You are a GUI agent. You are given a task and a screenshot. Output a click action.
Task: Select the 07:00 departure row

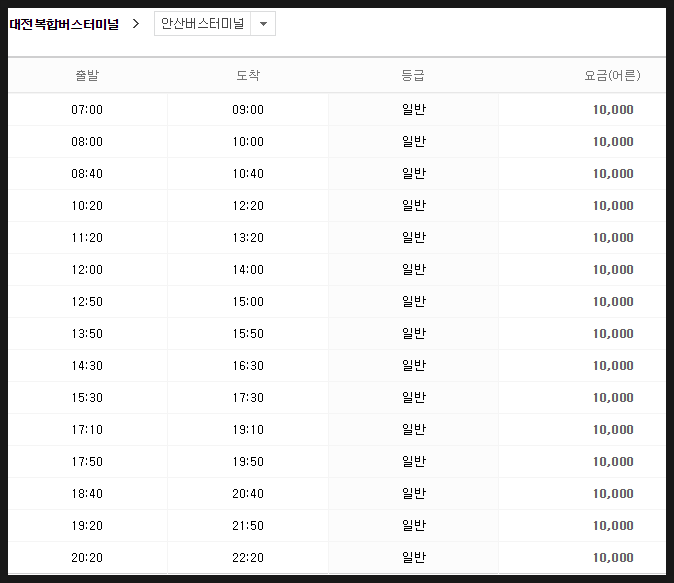pyautogui.click(x=337, y=110)
